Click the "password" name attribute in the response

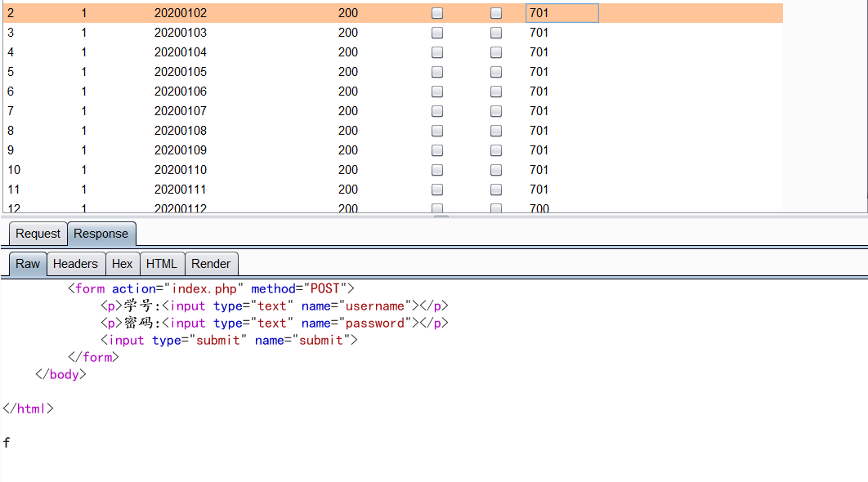pyautogui.click(x=375, y=324)
